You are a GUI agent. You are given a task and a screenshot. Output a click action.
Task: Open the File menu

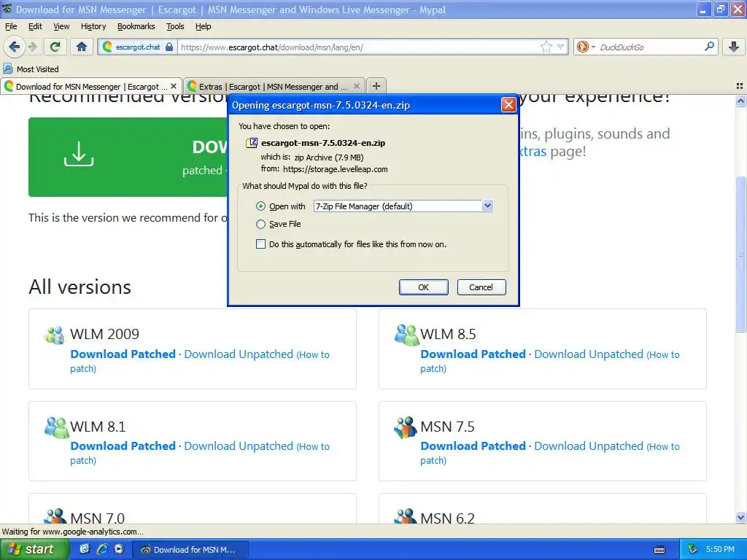[11, 26]
